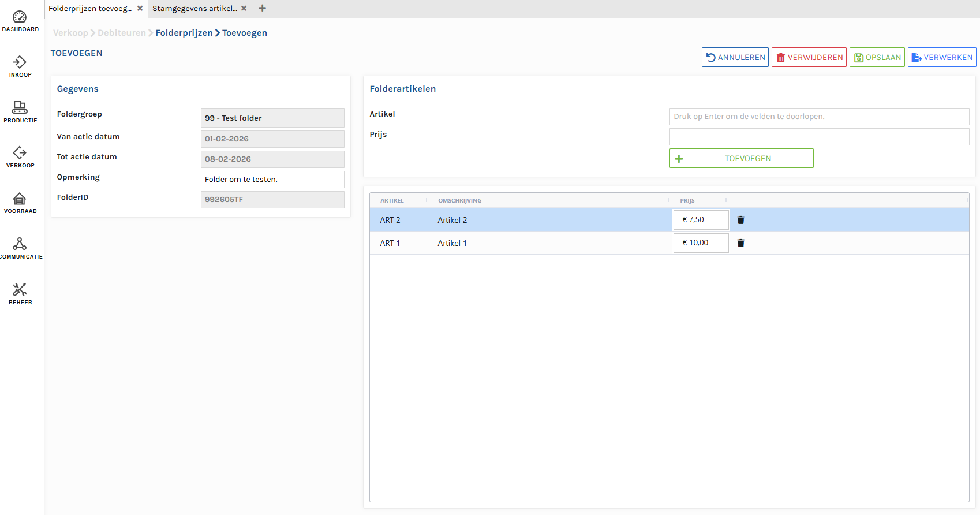980x515 pixels.
Task: Click the Folderprijzen breadcrumb link
Action: tap(184, 33)
